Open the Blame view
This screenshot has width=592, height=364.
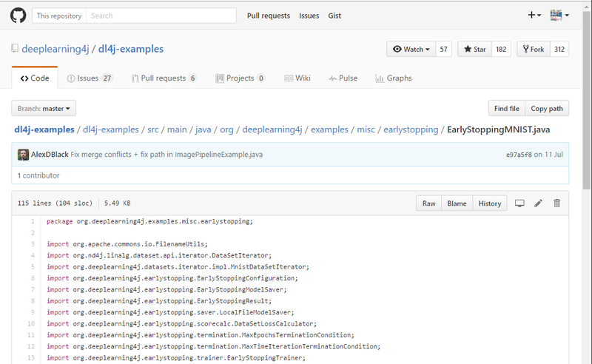457,203
